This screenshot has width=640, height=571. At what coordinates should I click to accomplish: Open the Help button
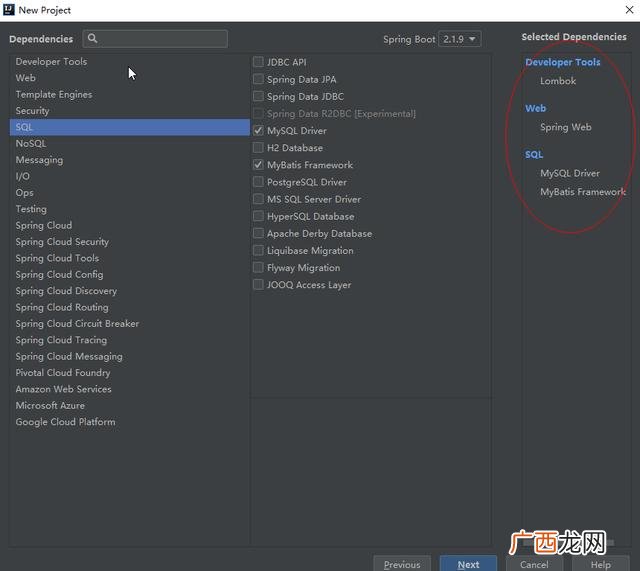(x=601, y=564)
